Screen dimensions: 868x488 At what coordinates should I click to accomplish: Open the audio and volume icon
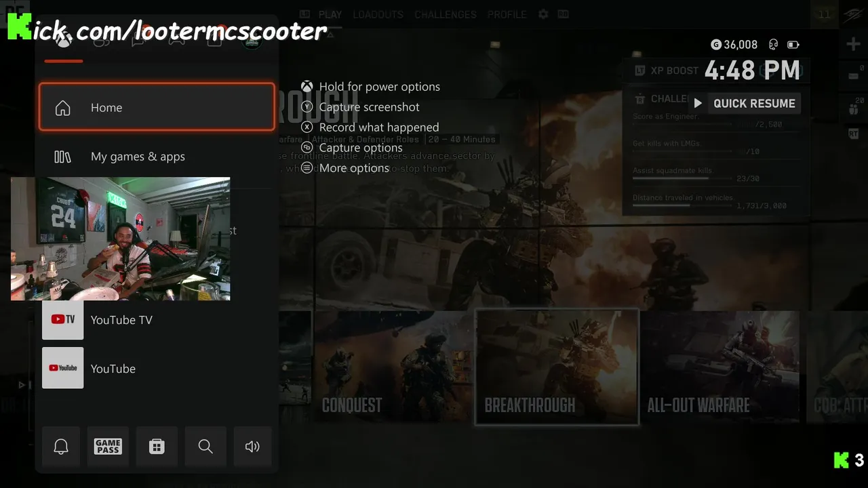pyautogui.click(x=252, y=446)
